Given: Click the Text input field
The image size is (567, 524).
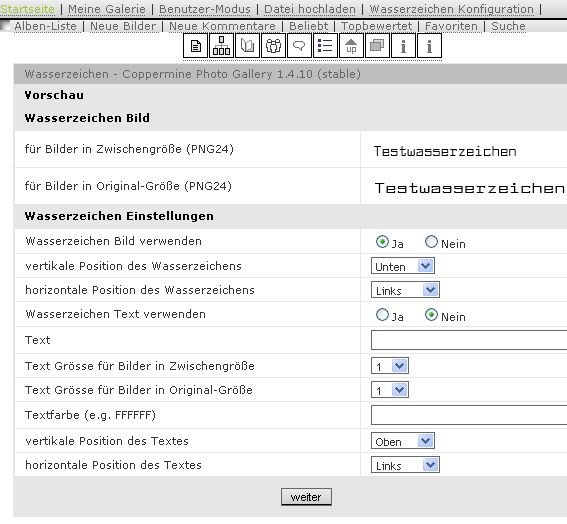Looking at the screenshot, I should (469, 340).
